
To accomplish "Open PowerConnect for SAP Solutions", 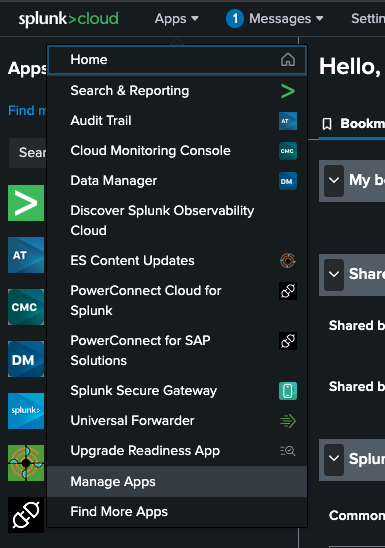I will pos(177,351).
